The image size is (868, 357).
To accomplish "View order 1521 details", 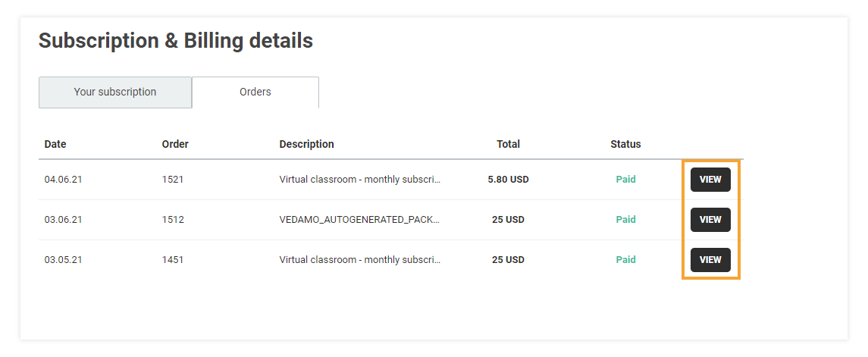I will click(x=710, y=180).
